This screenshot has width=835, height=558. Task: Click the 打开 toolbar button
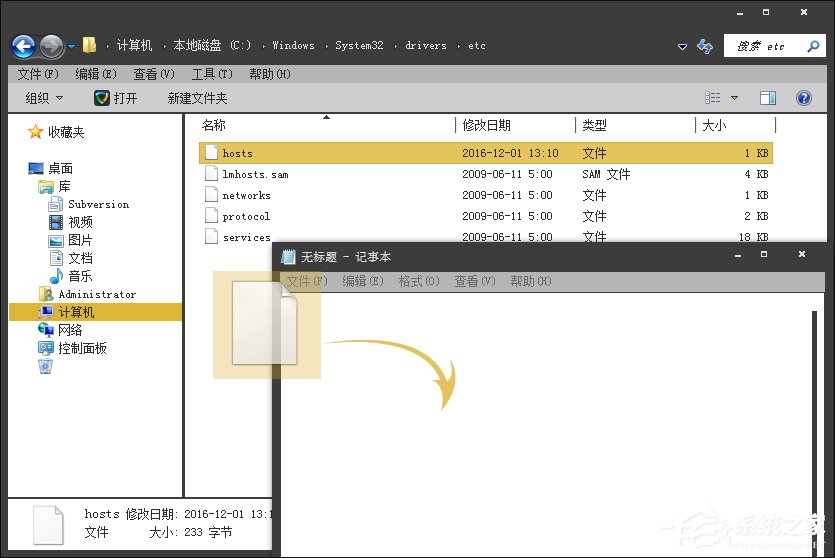115,98
